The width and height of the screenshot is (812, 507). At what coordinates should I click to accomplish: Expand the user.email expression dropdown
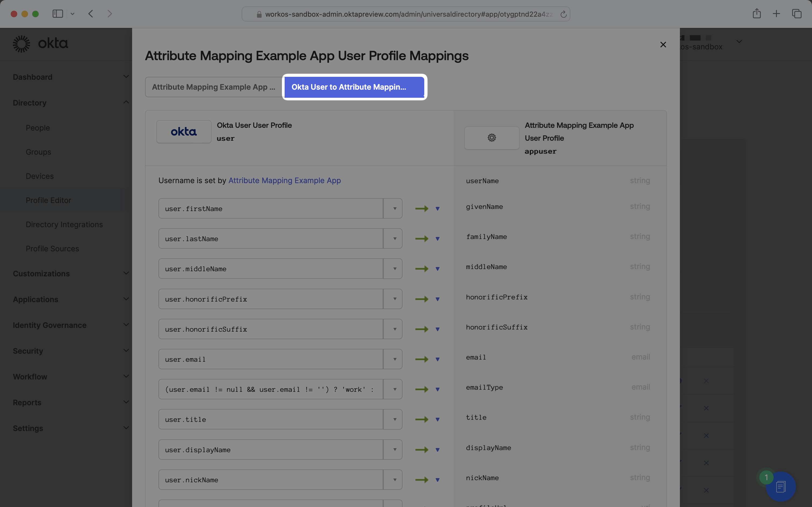point(394,359)
